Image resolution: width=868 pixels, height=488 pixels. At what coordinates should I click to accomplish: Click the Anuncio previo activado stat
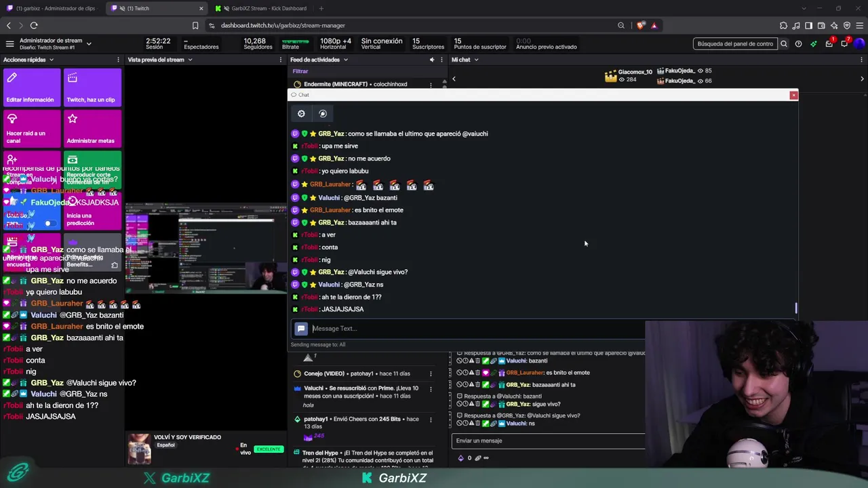coord(546,43)
